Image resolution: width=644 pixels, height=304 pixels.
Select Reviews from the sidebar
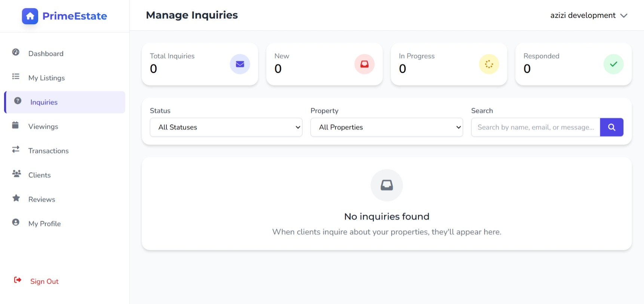[x=42, y=199]
